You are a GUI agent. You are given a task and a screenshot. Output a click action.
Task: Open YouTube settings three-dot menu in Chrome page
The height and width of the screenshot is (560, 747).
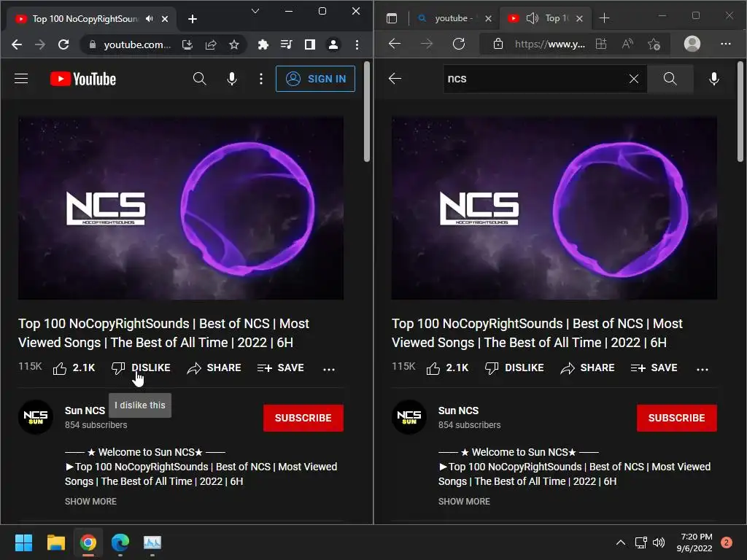[260, 79]
